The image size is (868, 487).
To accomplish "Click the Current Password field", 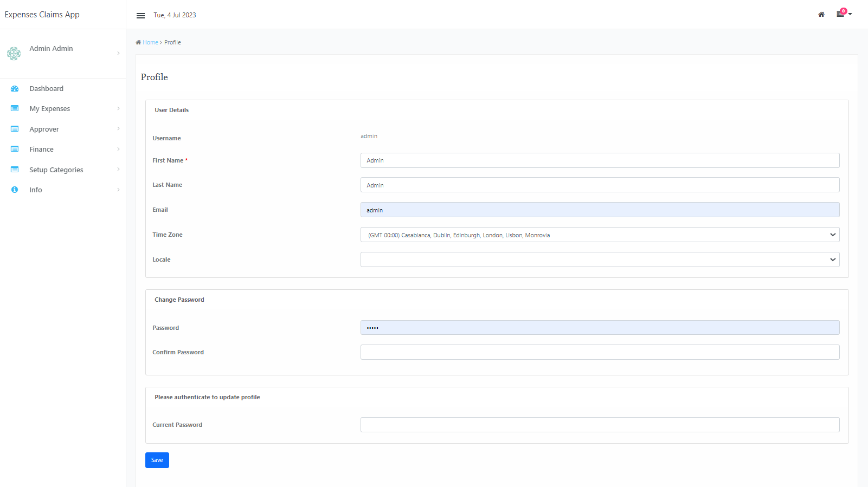I will tap(600, 425).
